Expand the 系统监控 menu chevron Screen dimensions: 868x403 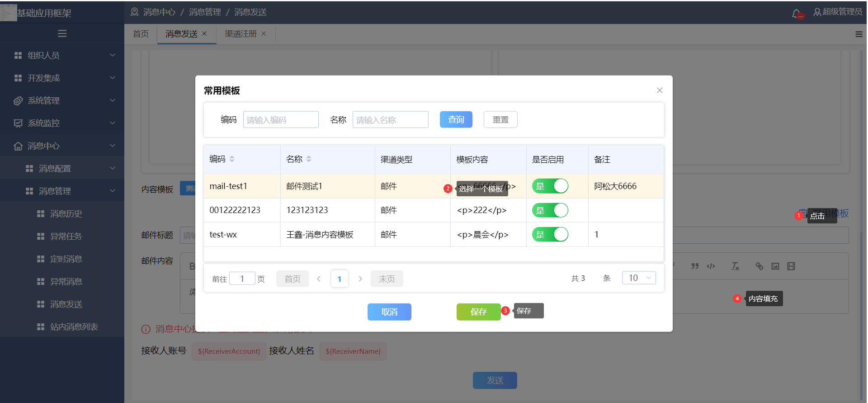click(x=113, y=123)
